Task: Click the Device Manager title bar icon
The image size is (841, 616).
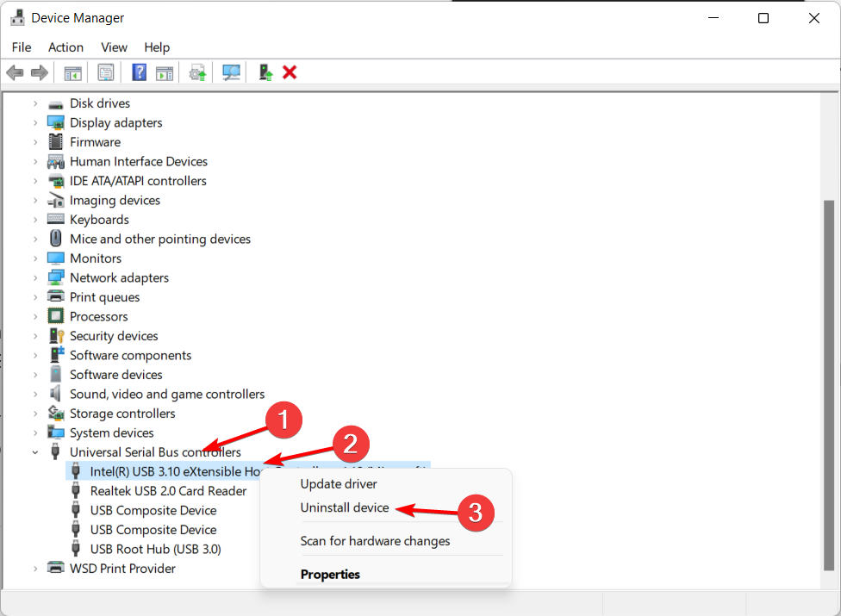Action: tap(18, 18)
